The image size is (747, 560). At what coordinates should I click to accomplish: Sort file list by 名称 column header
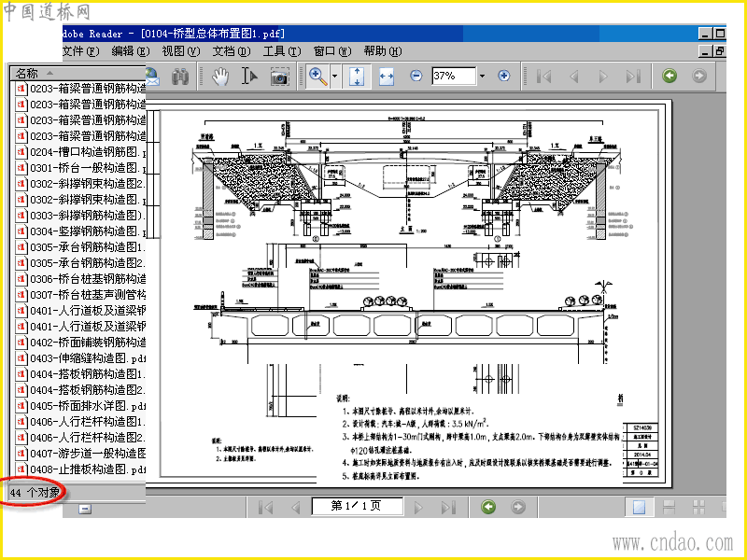tap(78, 73)
